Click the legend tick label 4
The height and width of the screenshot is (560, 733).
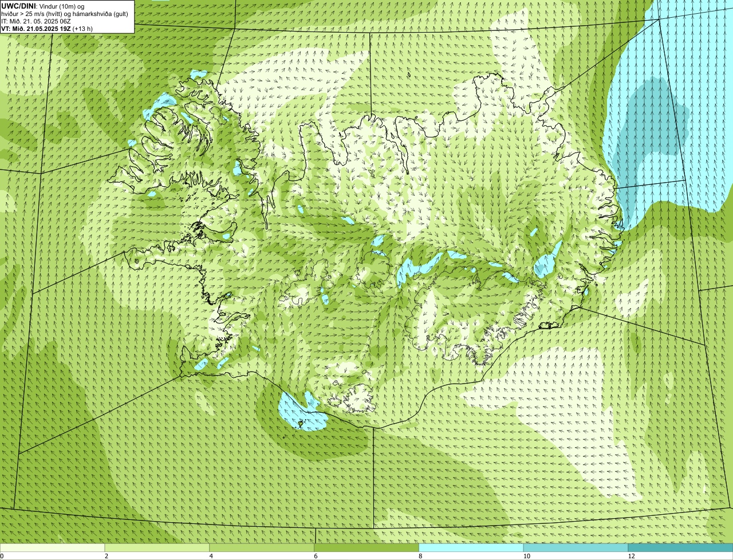click(211, 556)
